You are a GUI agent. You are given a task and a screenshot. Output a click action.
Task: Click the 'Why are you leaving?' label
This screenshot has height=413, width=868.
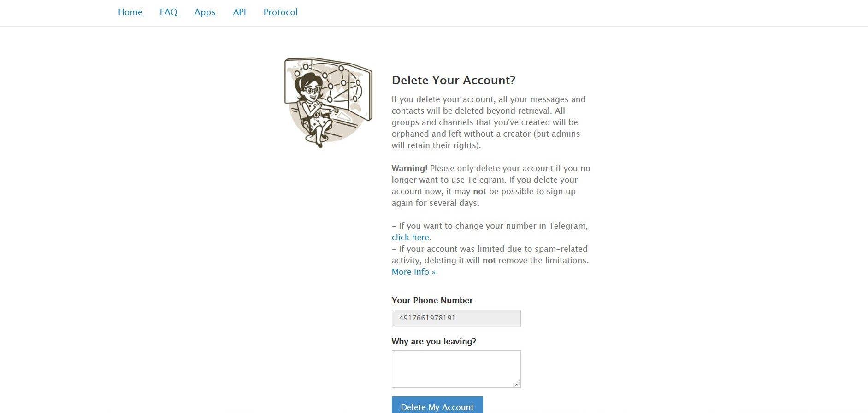pos(433,341)
